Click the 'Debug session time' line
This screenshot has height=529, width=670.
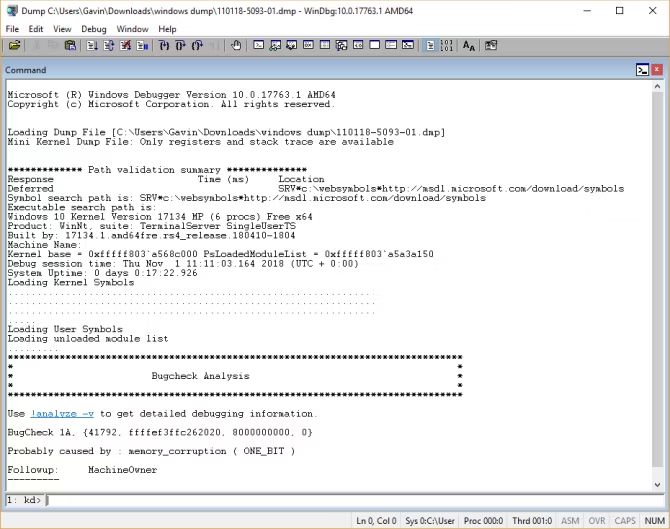pos(183,264)
